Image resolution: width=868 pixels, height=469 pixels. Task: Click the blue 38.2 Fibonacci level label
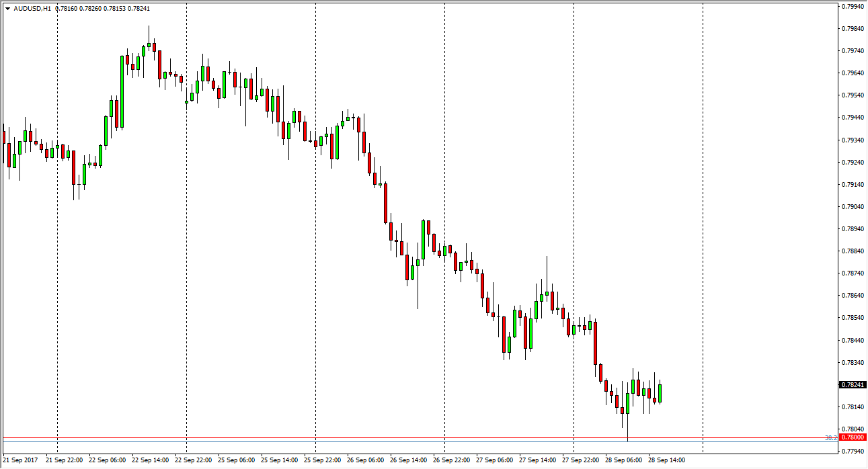tap(831, 437)
